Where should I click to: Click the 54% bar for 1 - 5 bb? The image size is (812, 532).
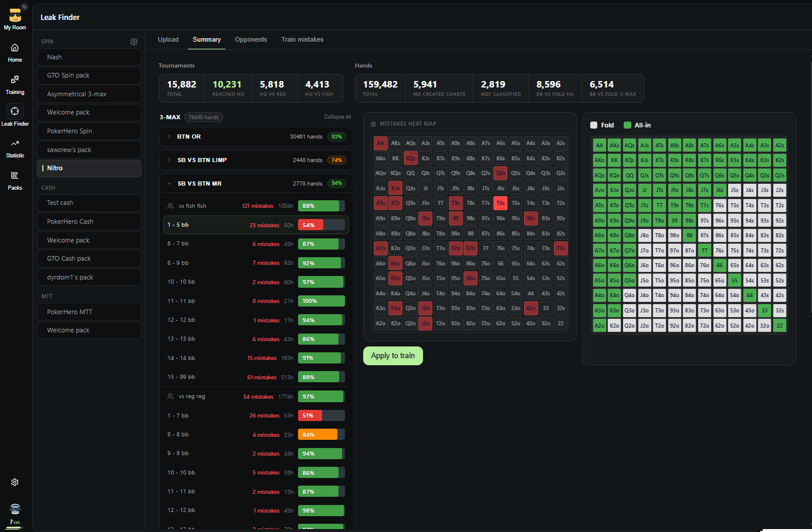[322, 225]
